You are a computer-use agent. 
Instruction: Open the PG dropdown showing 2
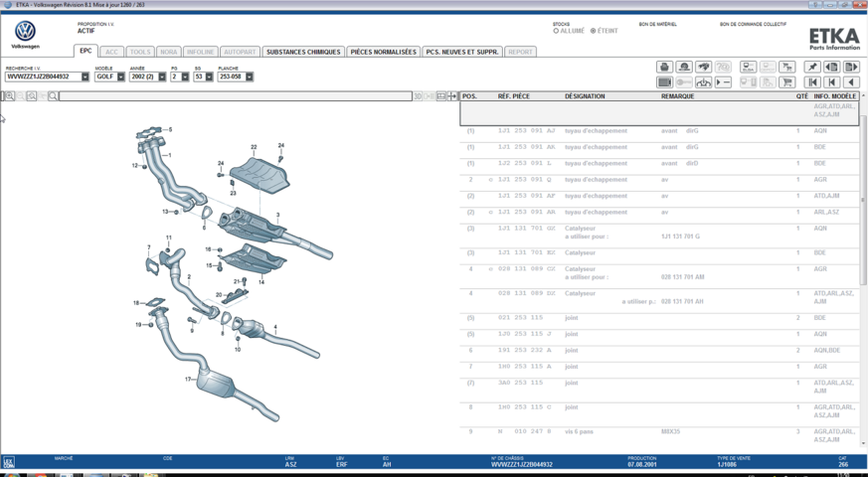185,77
